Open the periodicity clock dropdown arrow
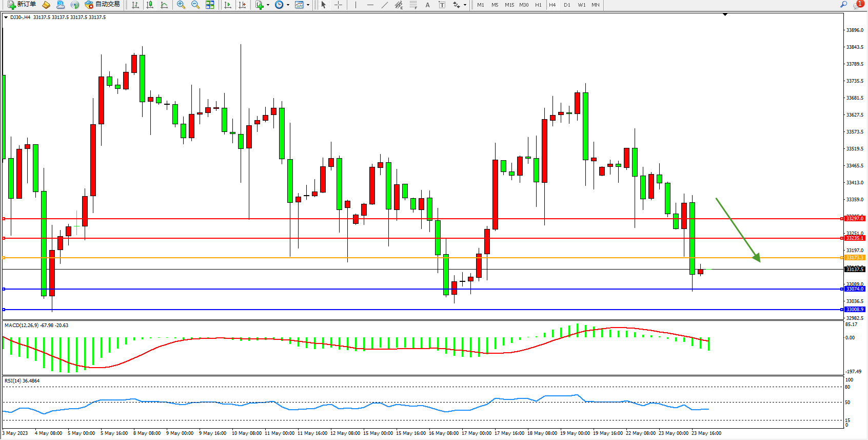This screenshot has width=868, height=440. [288, 5]
